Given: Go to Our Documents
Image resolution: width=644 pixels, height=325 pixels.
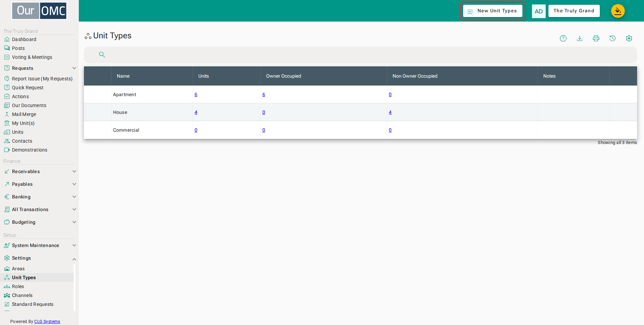Looking at the screenshot, I should point(29,105).
